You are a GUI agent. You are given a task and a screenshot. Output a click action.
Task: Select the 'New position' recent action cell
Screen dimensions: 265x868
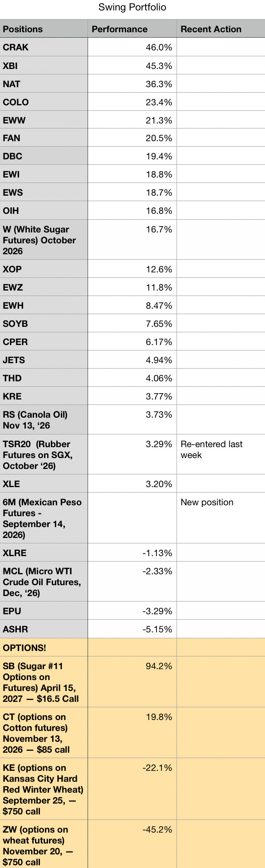[221, 518]
